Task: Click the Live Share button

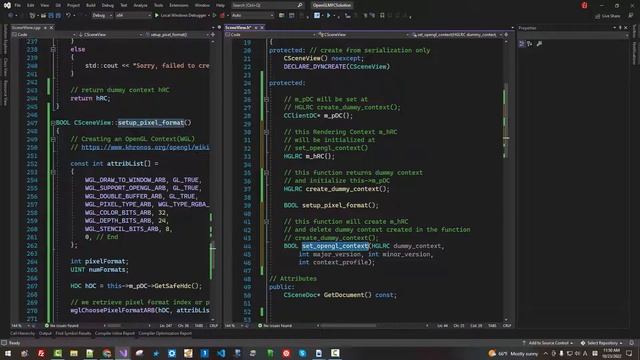Action: tap(607, 16)
